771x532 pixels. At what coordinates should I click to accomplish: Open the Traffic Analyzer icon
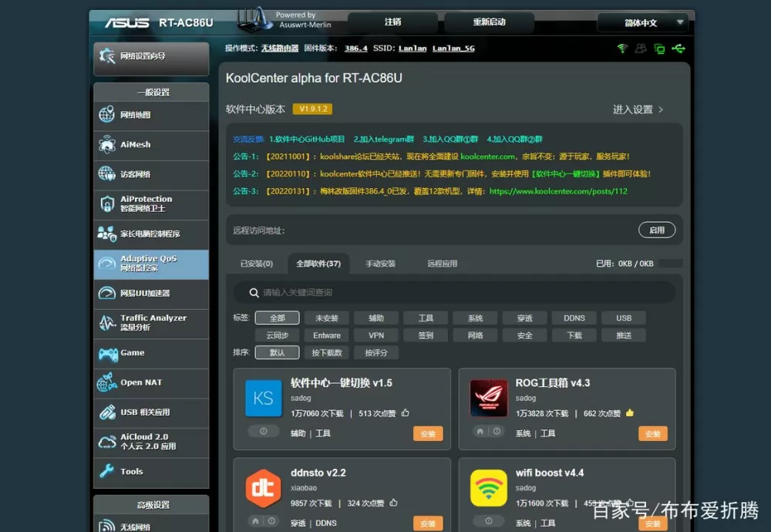tap(106, 322)
